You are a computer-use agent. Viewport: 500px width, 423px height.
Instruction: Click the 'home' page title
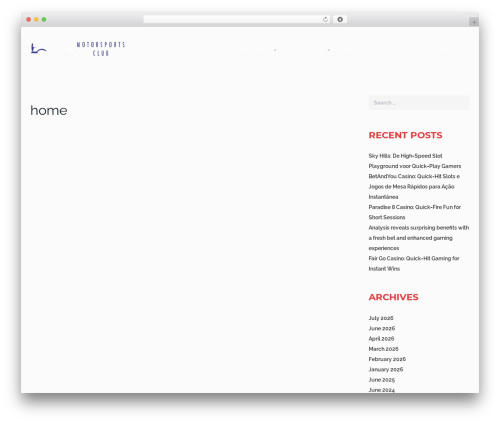tap(49, 110)
